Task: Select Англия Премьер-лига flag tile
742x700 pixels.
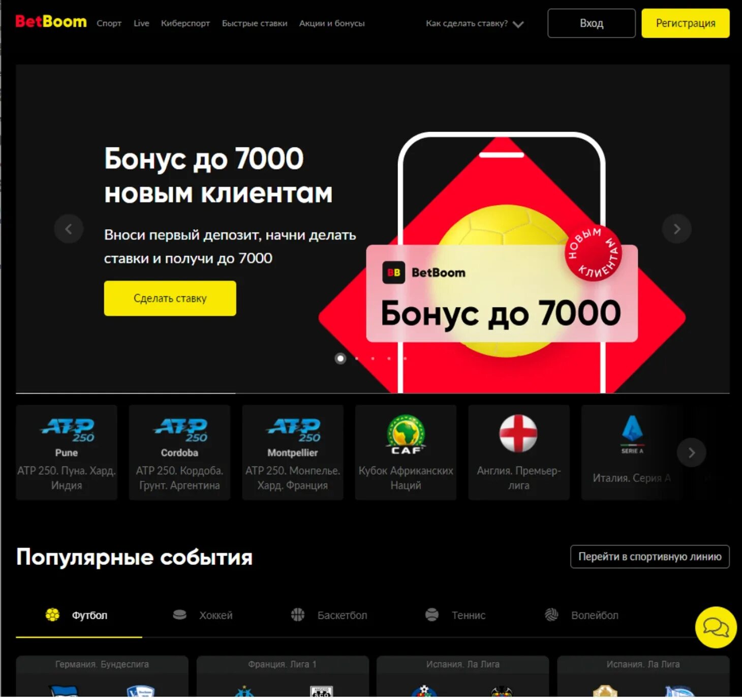Action: [x=518, y=452]
